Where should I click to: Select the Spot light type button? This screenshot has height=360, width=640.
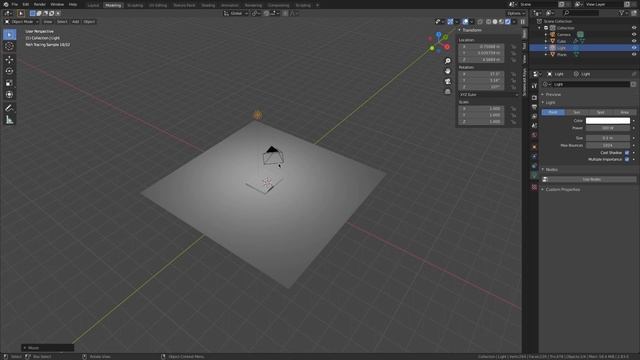(x=600, y=112)
